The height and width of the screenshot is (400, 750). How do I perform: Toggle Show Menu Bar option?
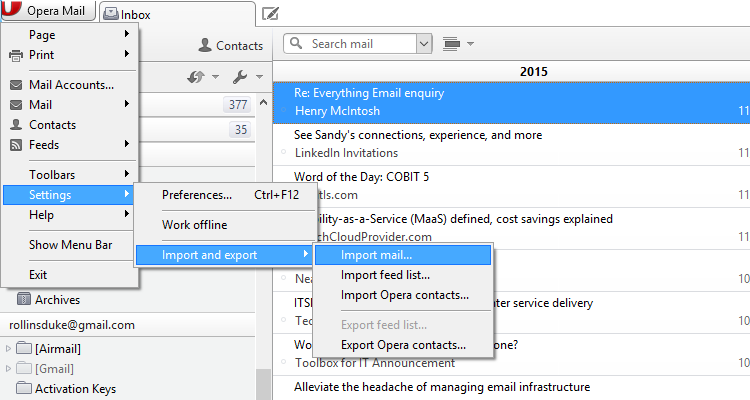[x=69, y=245]
